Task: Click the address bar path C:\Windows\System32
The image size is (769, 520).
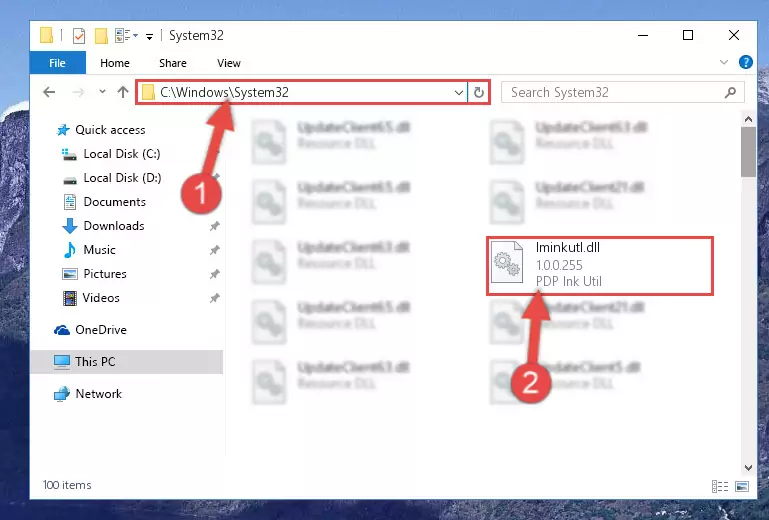Action: tap(224, 92)
